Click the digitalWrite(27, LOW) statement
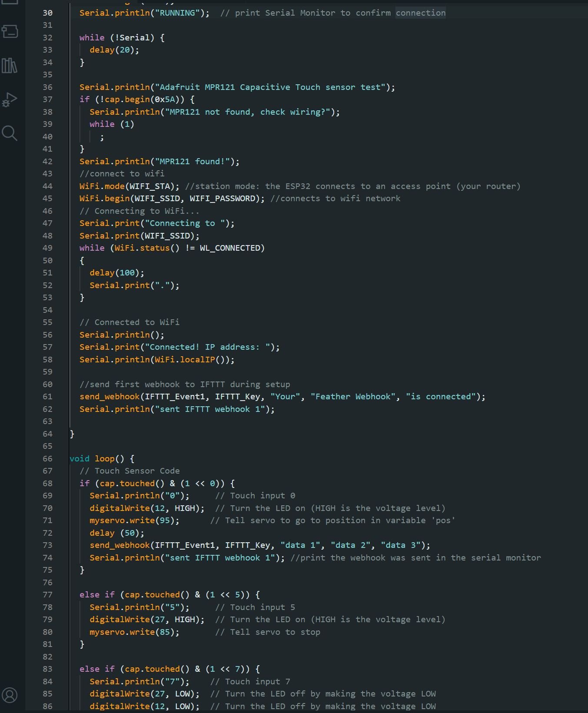 click(x=144, y=694)
